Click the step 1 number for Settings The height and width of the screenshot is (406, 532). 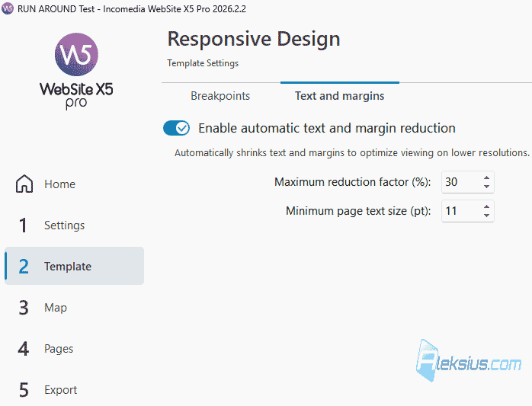tap(23, 225)
